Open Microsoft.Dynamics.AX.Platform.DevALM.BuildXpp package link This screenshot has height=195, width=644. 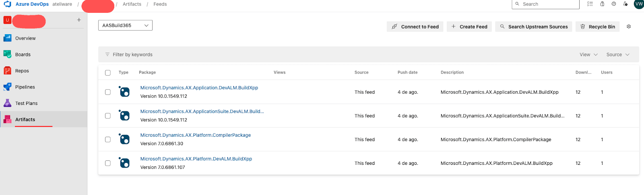196,159
